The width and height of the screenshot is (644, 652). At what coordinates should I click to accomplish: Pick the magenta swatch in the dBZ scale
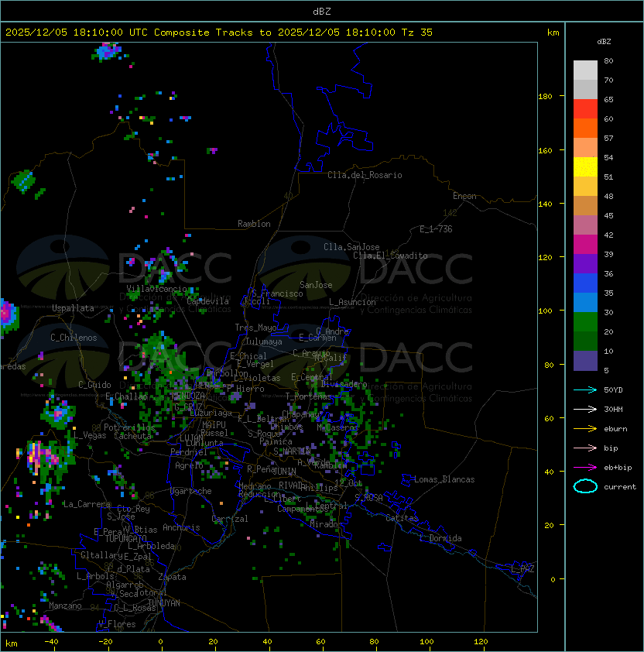[585, 245]
